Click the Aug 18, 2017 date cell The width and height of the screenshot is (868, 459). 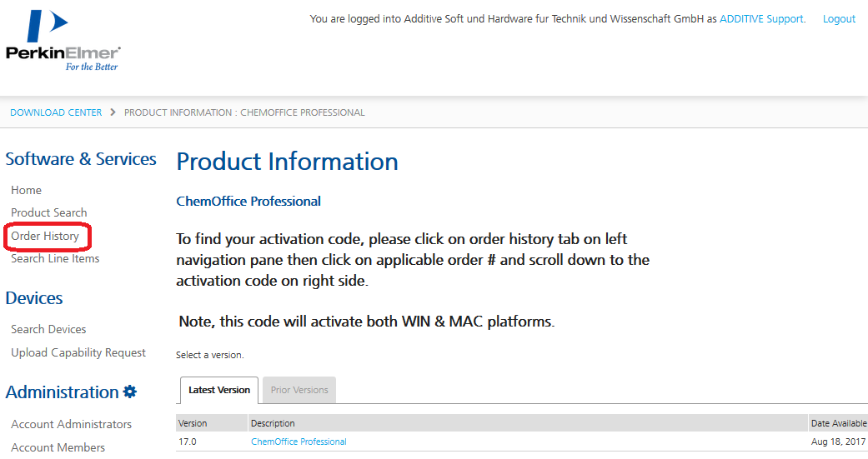point(838,442)
